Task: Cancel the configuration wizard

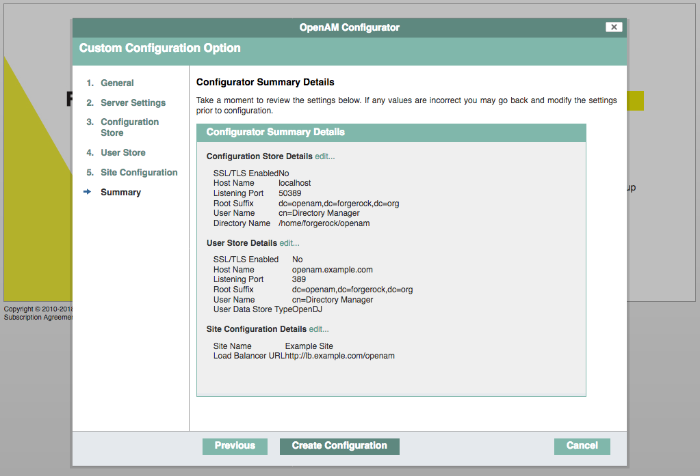Action: coord(582,446)
